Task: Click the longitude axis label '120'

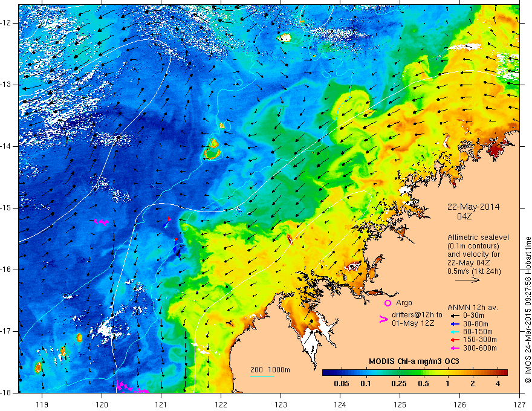Action: pyautogui.click(x=102, y=405)
